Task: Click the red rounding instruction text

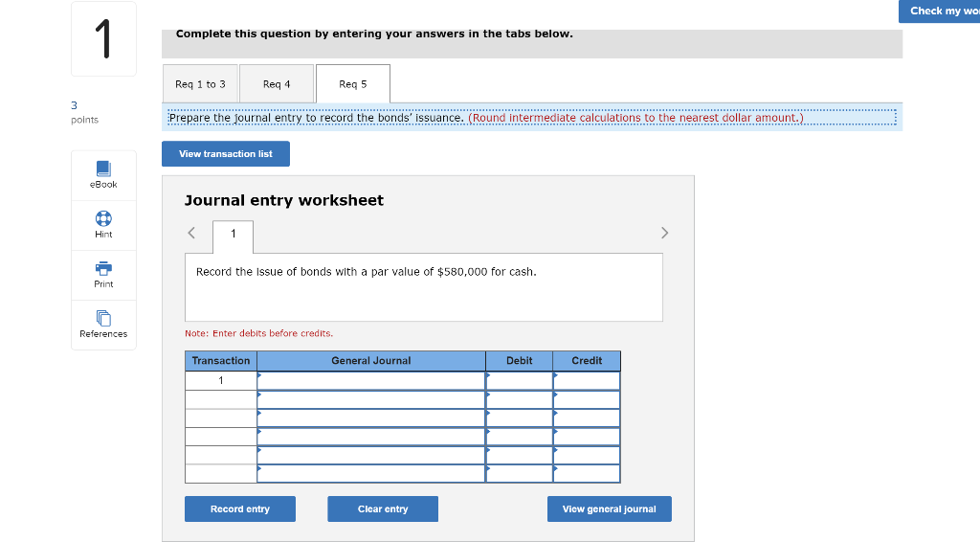Action: coord(635,118)
